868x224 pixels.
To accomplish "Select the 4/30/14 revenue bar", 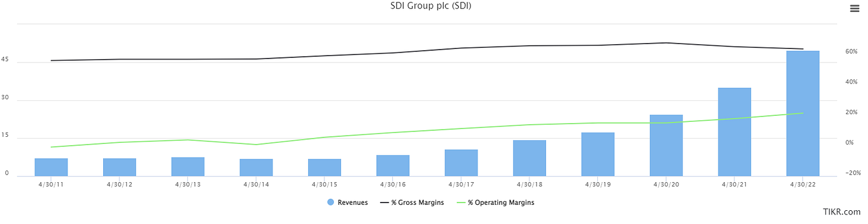I will point(256,167).
